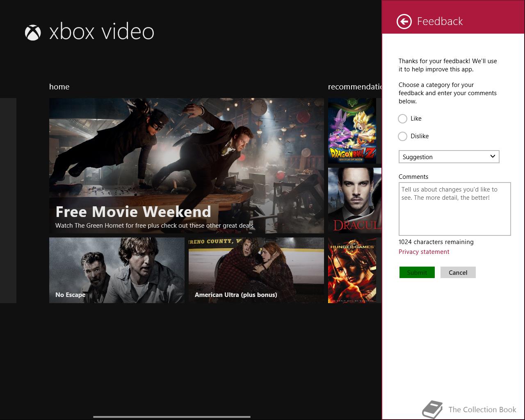Open the Dragon Ball Z poster
This screenshot has width=525, height=420.
tap(352, 131)
